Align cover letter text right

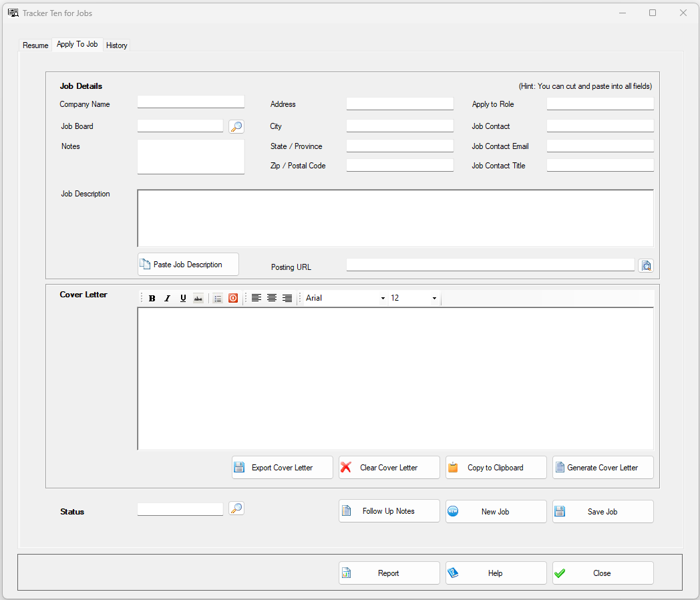click(287, 298)
